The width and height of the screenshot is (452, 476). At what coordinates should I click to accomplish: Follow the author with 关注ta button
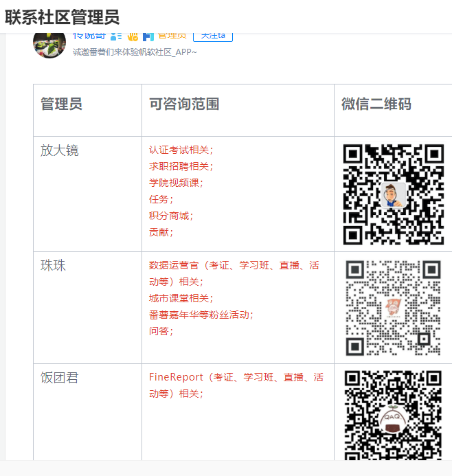213,36
